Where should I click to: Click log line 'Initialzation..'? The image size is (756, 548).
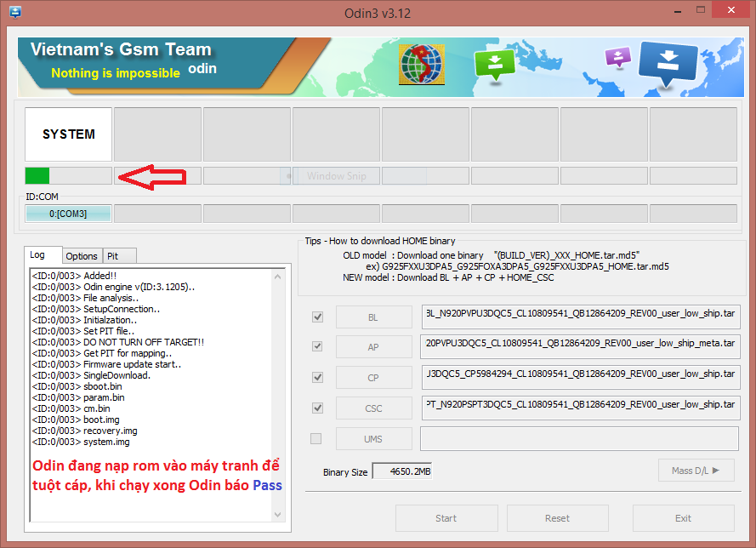pyautogui.click(x=84, y=320)
